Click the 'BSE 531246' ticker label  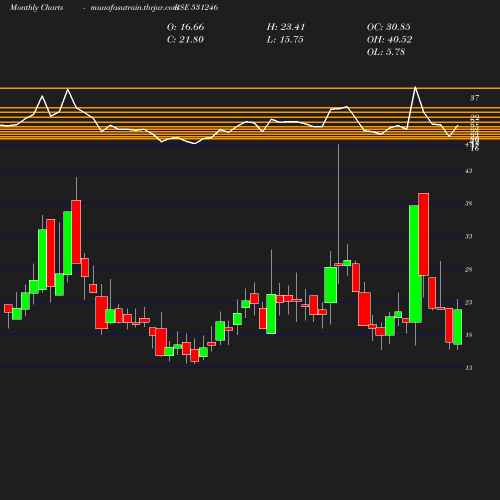click(x=197, y=7)
